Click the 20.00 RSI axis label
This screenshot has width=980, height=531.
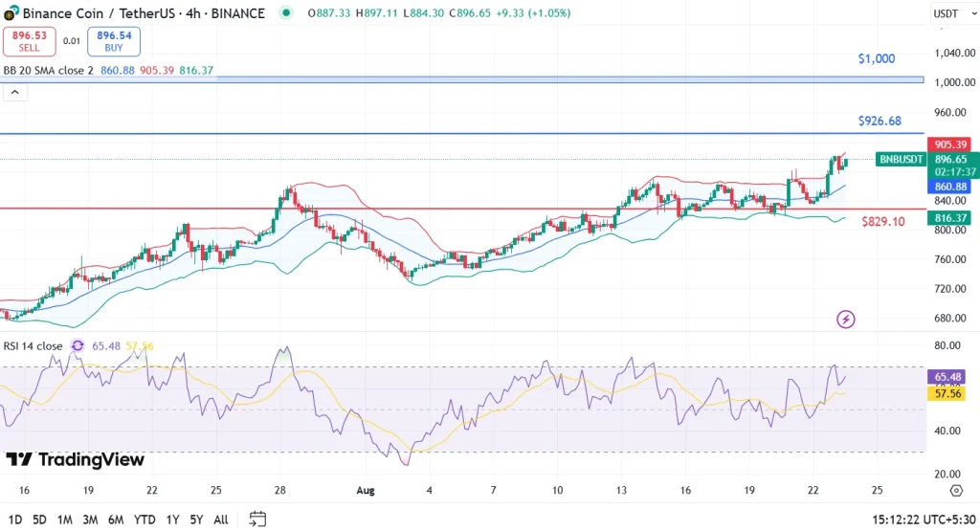947,474
